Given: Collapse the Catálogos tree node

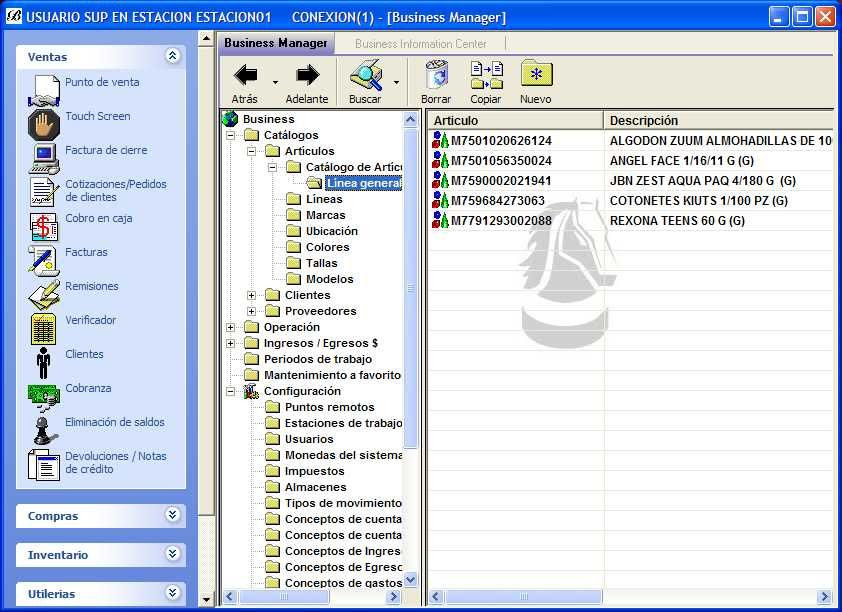Looking at the screenshot, I should [x=230, y=135].
